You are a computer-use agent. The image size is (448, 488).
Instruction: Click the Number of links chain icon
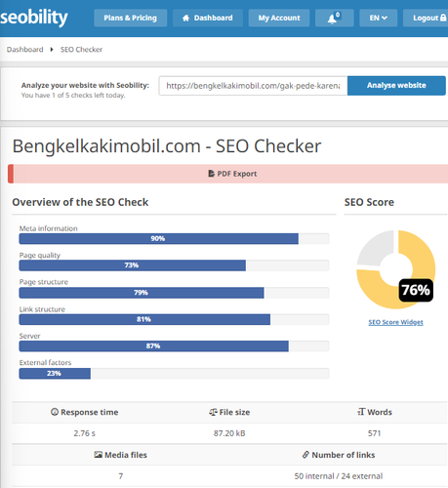point(305,455)
